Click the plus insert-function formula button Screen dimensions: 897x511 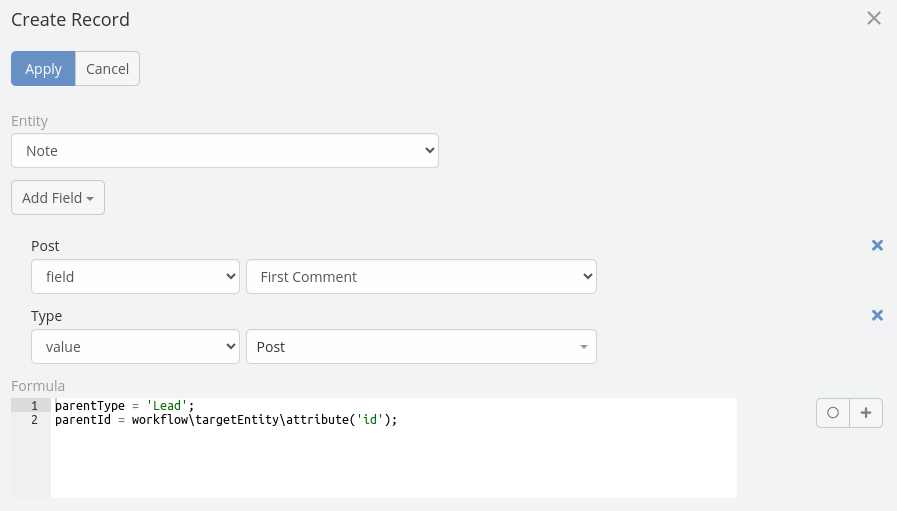[866, 413]
